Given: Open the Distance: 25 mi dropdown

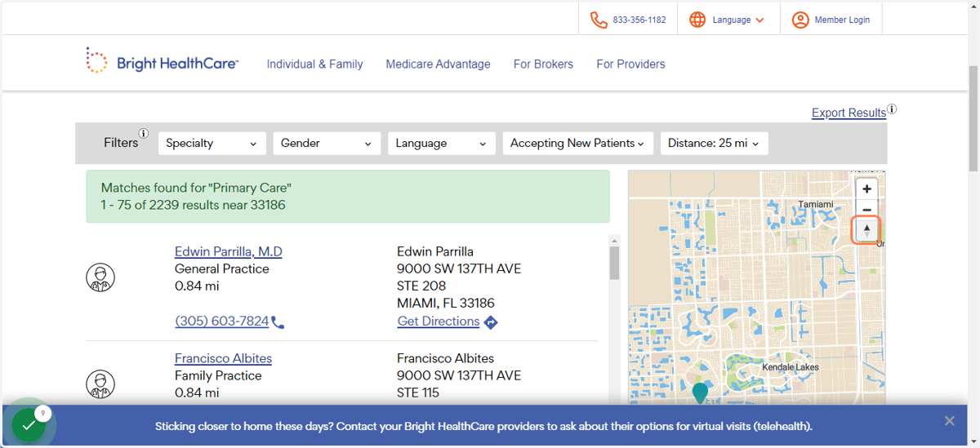Looking at the screenshot, I should pyautogui.click(x=714, y=143).
